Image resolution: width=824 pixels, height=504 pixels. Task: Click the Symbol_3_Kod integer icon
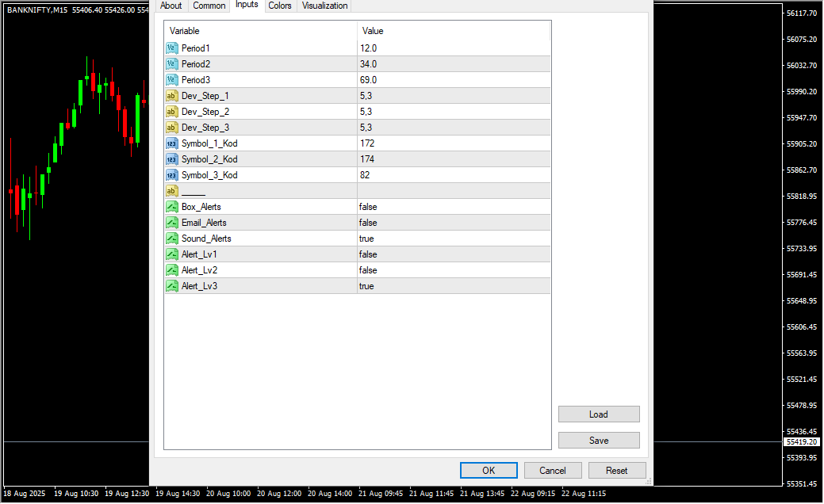click(172, 175)
